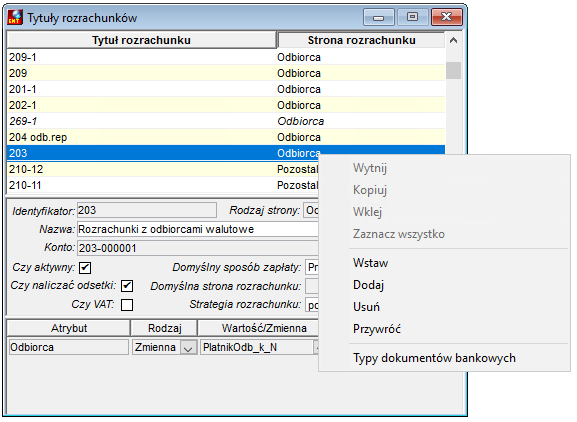Click the Atrybut column header
The width and height of the screenshot is (577, 422).
point(69,328)
